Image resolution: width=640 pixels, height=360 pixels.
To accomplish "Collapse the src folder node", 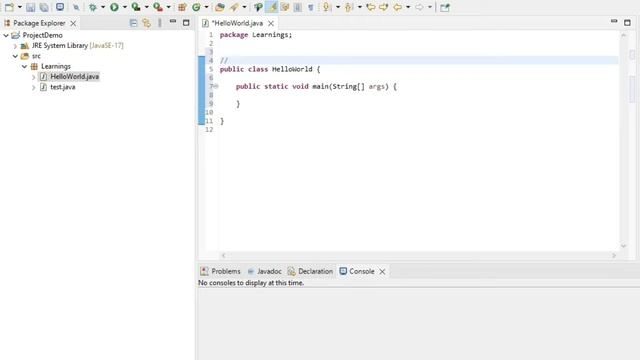I will (x=16, y=56).
